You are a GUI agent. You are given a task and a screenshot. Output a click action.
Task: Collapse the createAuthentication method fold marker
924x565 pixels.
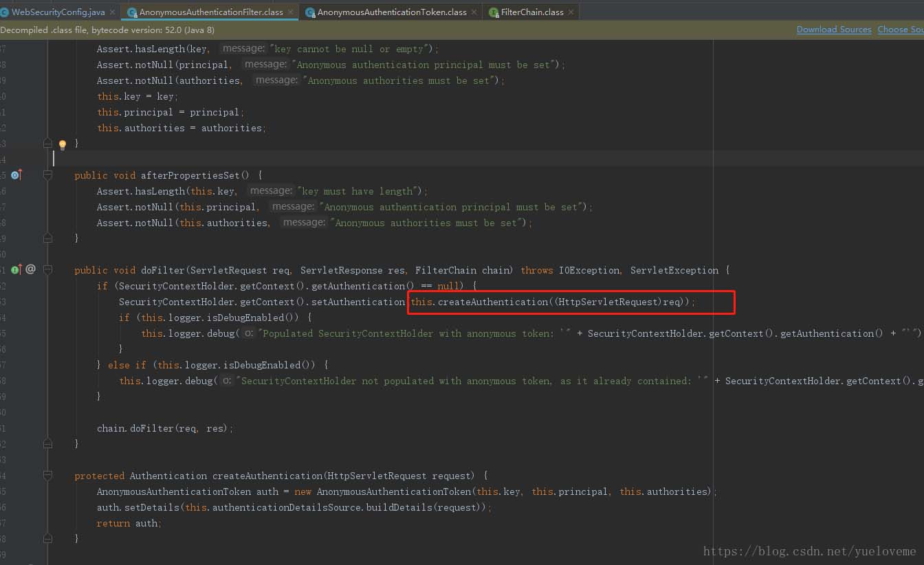(x=47, y=475)
